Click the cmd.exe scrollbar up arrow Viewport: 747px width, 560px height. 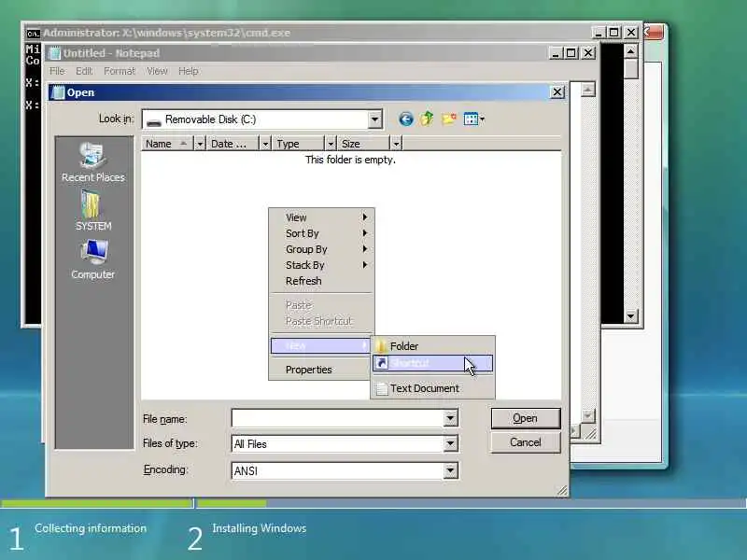[631, 51]
